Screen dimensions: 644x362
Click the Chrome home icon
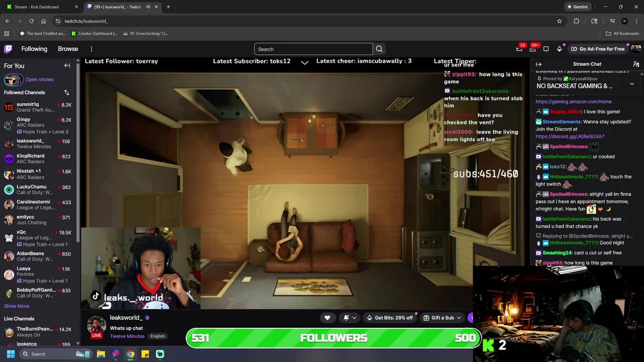(44, 21)
